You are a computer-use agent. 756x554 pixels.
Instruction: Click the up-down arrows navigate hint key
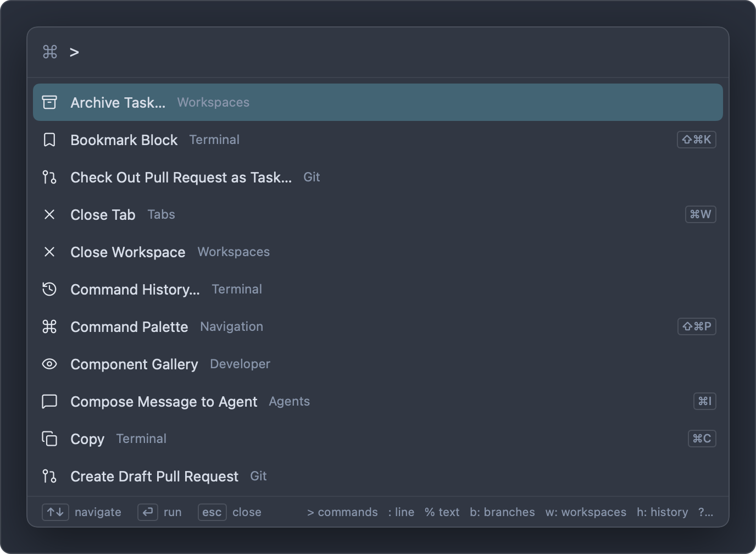coord(55,512)
